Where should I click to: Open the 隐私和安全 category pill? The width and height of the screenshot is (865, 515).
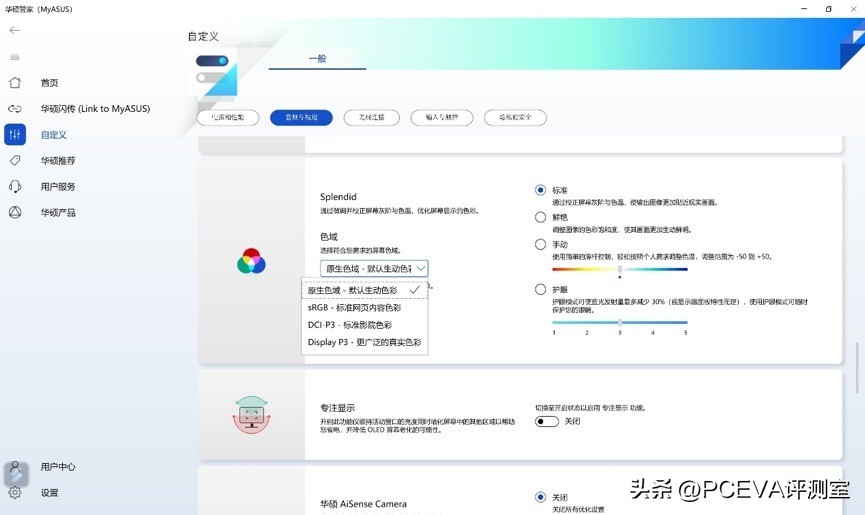pyautogui.click(x=515, y=117)
